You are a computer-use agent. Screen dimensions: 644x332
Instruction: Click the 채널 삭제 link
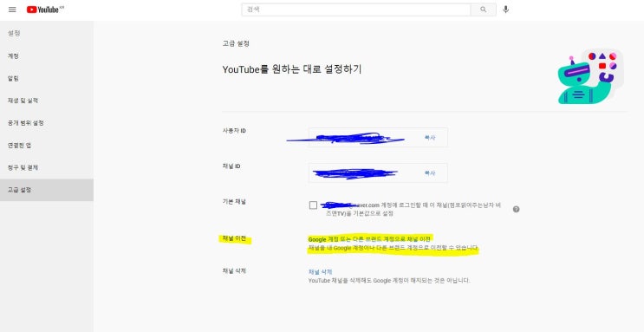[x=320, y=271]
